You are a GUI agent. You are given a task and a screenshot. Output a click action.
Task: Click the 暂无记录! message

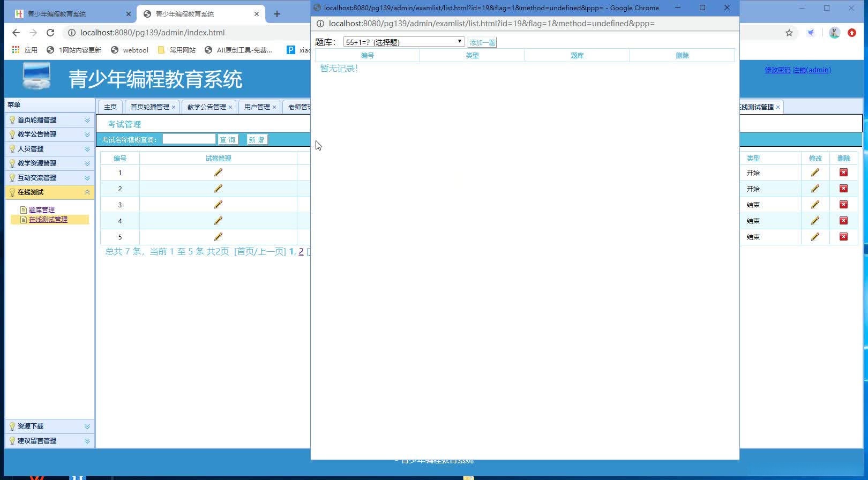coord(339,69)
